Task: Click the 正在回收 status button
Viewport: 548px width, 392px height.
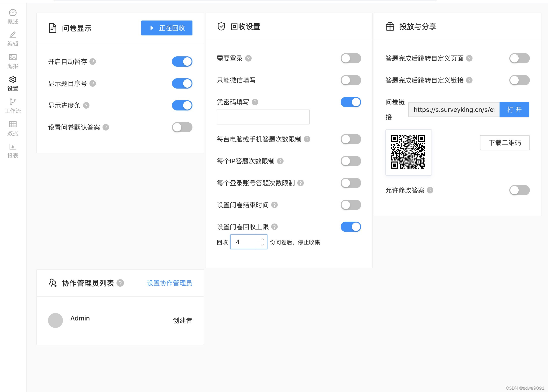Action: (167, 28)
